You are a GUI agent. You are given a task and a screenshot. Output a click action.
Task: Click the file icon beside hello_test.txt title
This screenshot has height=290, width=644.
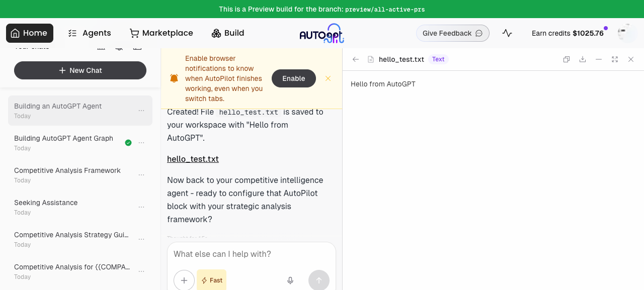point(371,59)
